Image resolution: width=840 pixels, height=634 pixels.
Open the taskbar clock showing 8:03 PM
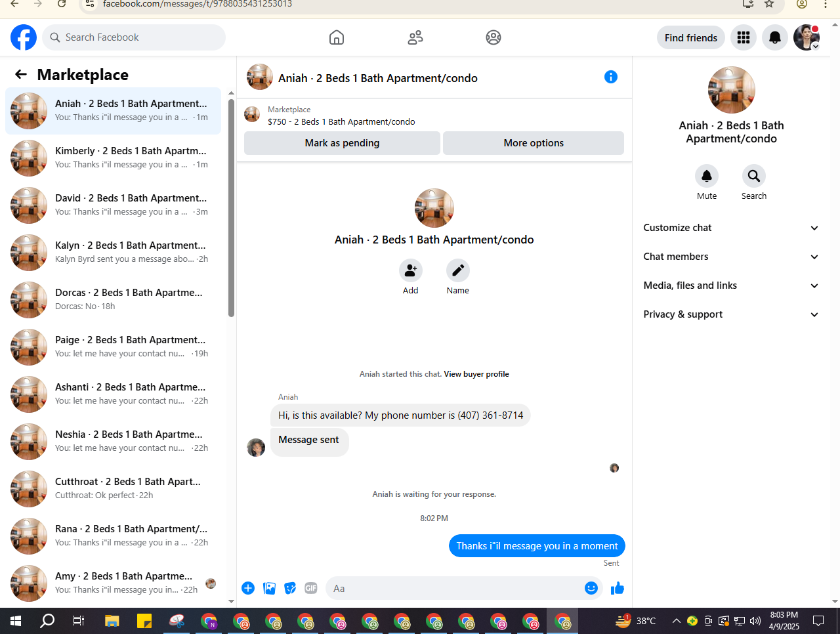(784, 621)
